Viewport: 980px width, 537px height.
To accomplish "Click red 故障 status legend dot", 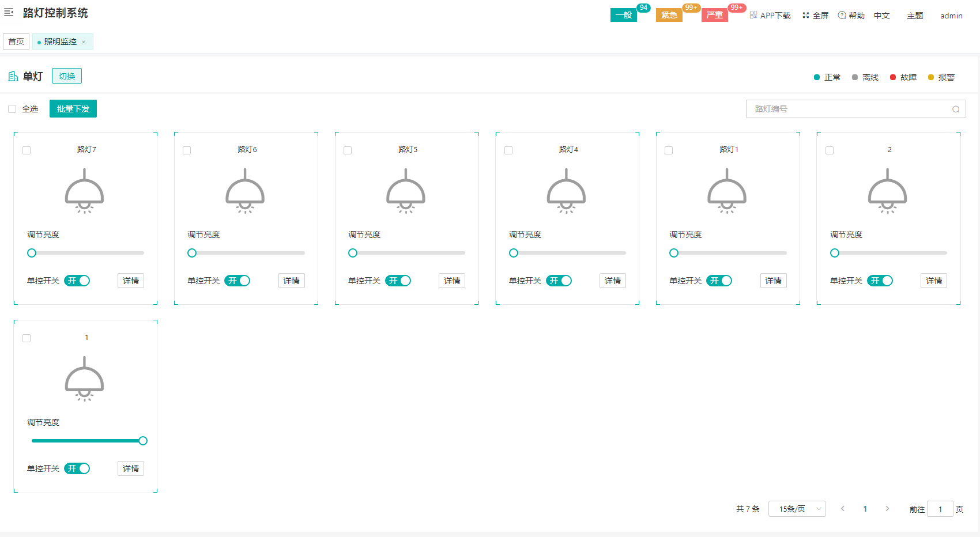I will click(x=893, y=77).
